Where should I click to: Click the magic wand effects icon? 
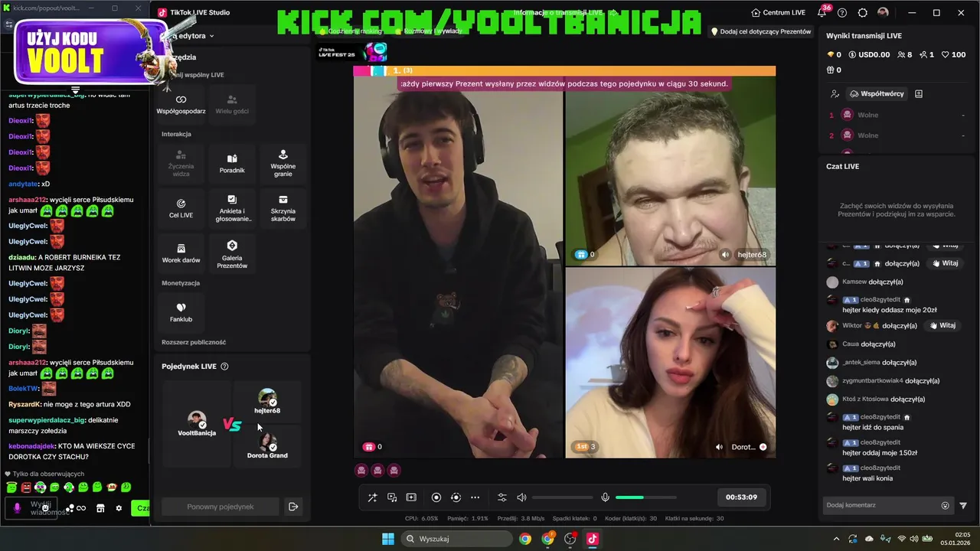coord(372,497)
